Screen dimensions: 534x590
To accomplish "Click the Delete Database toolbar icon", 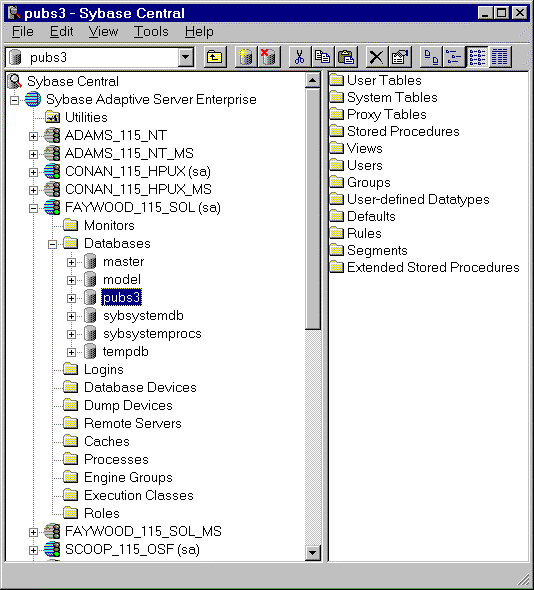I will pos(269,57).
